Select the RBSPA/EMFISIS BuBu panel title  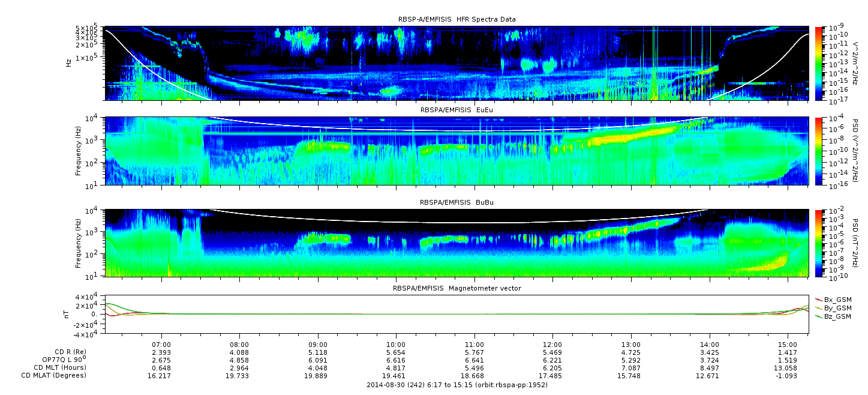coord(456,203)
